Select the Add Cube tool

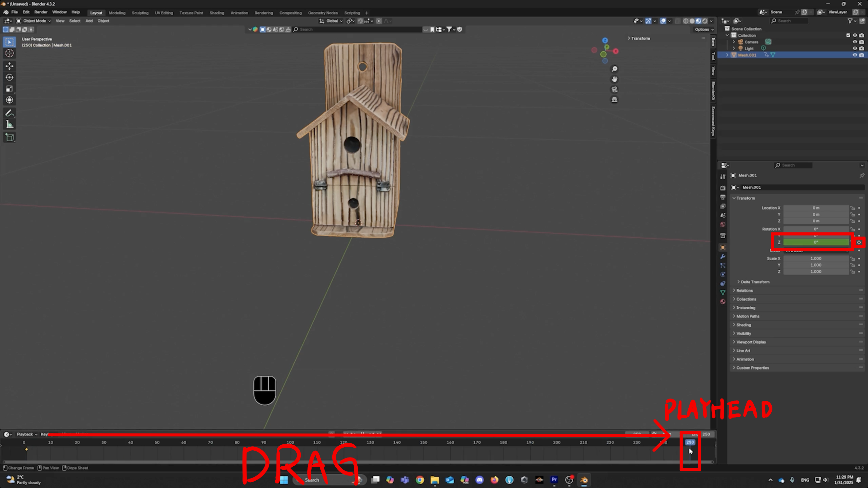[9, 137]
